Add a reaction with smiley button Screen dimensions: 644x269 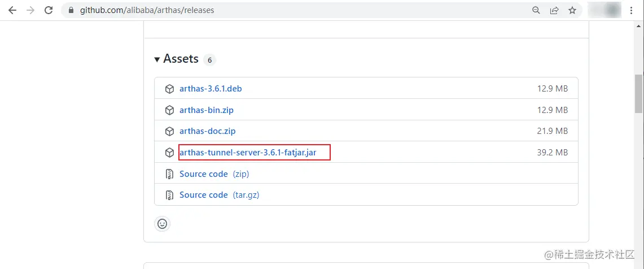pyautogui.click(x=162, y=224)
